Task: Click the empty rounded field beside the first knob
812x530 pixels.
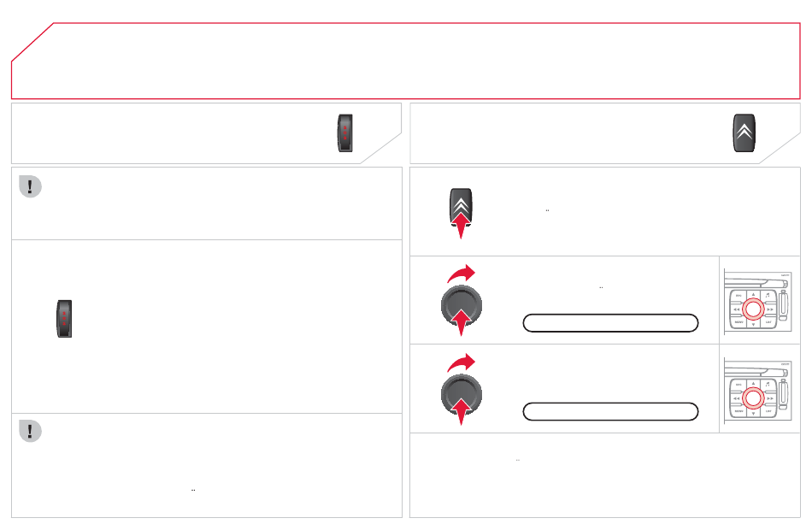Action: (610, 323)
